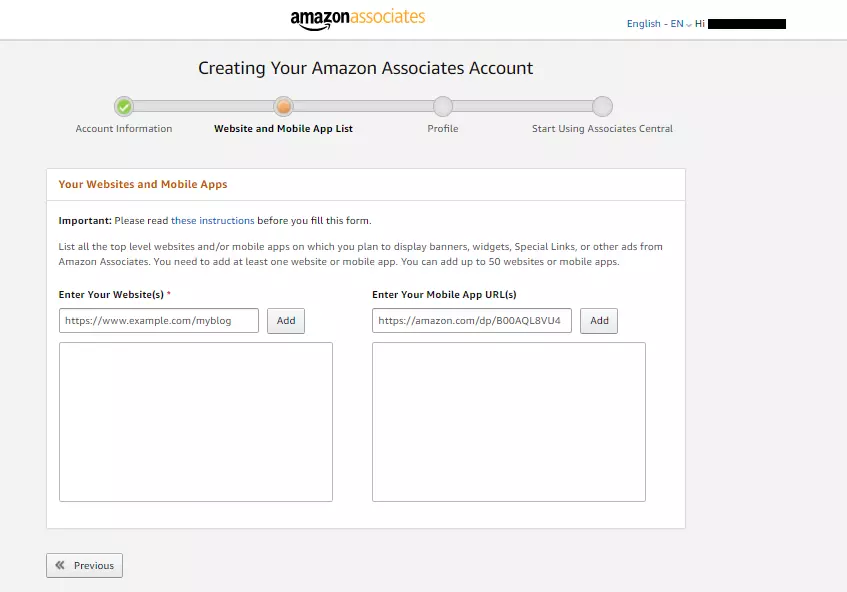This screenshot has height=592, width=847.
Task: Click the Amazon Associates logo
Action: (358, 19)
